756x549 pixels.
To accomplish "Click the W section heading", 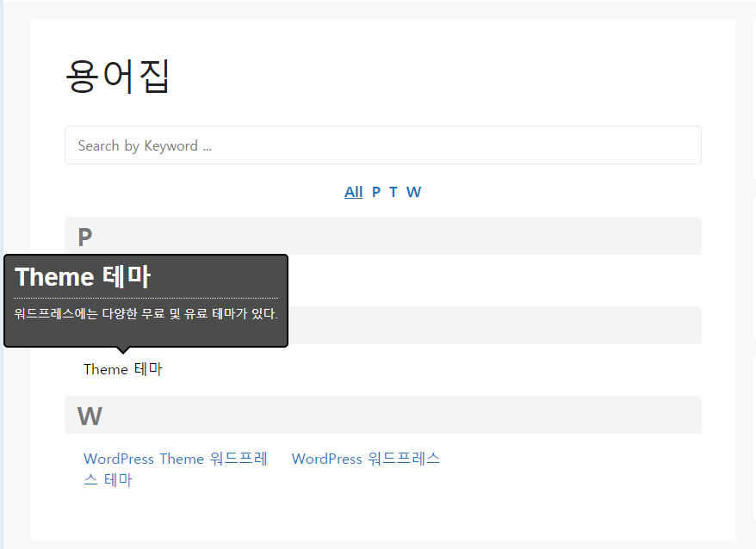I will pyautogui.click(x=90, y=416).
